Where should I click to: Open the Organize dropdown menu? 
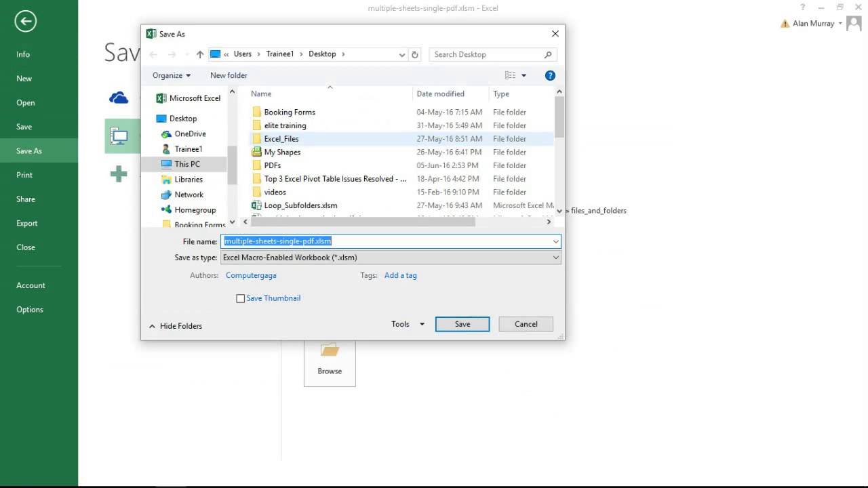(x=171, y=75)
